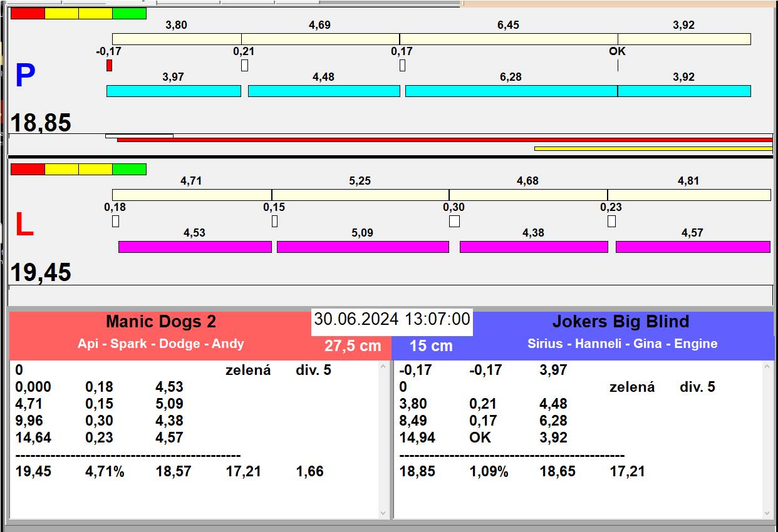The height and width of the screenshot is (532, 778).
Task: Click the long red progress bar below lane P
Action: (445, 140)
